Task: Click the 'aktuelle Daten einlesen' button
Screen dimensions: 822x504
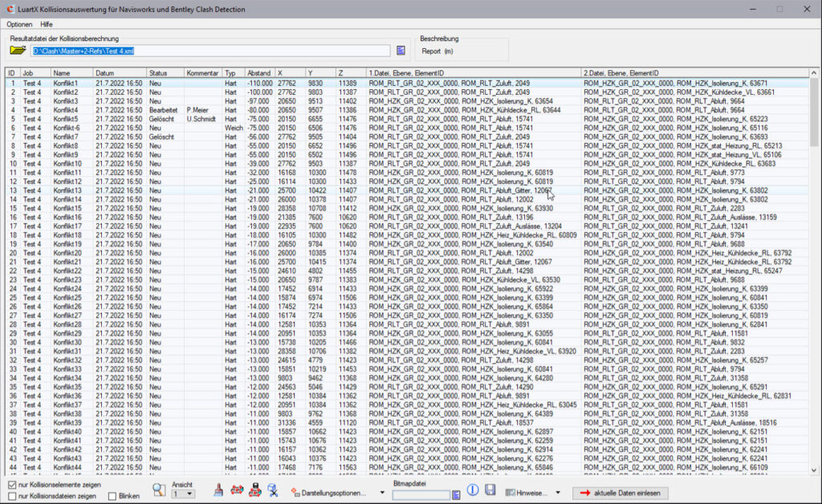Action: coord(621,493)
